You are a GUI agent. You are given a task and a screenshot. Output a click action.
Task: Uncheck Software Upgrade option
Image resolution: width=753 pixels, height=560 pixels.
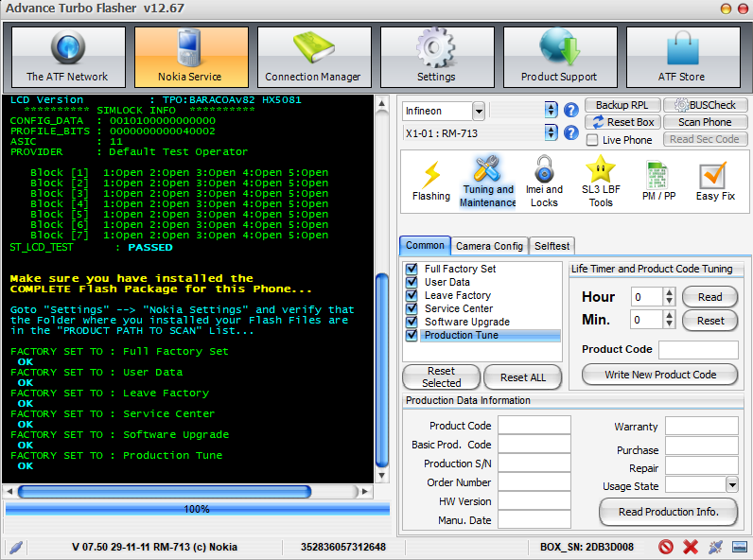coord(412,322)
